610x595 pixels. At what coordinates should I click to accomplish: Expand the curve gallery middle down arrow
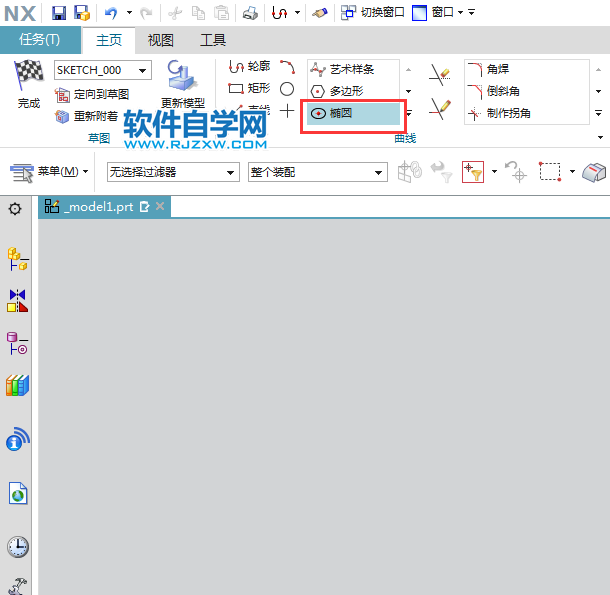[408, 91]
